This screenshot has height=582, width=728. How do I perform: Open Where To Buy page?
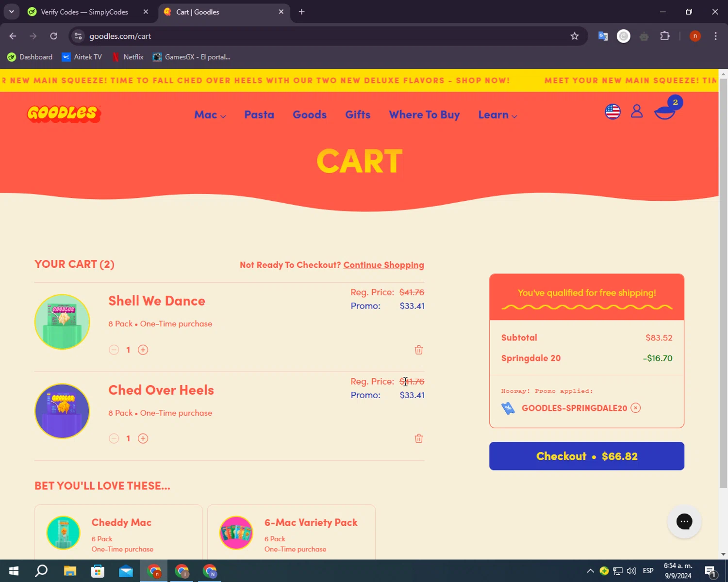(x=424, y=115)
